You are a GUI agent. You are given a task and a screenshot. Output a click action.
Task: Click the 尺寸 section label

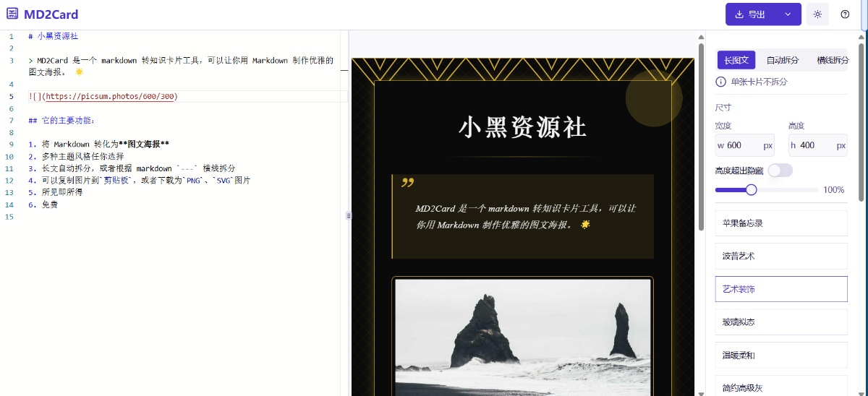click(723, 108)
